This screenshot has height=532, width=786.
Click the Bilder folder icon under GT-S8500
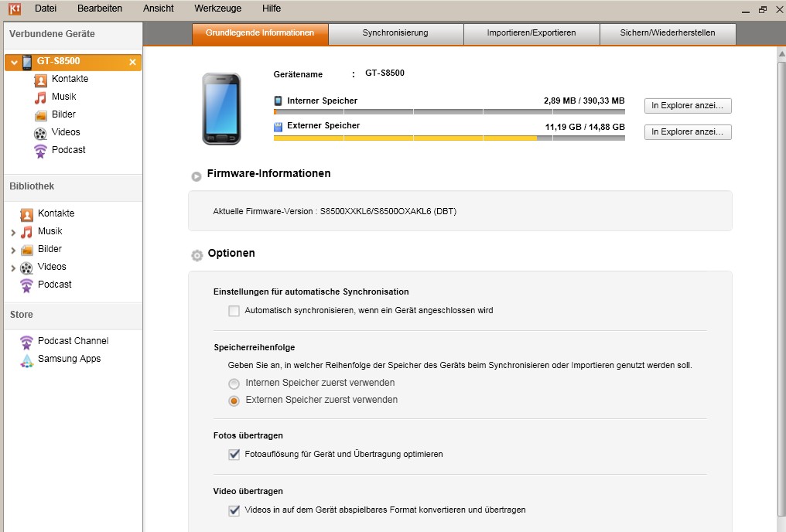[40, 115]
